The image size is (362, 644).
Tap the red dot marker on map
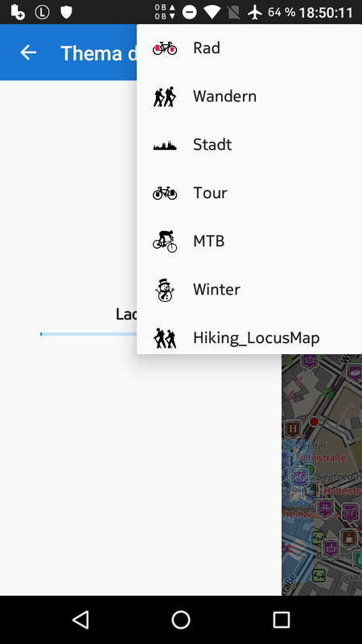pos(315,421)
